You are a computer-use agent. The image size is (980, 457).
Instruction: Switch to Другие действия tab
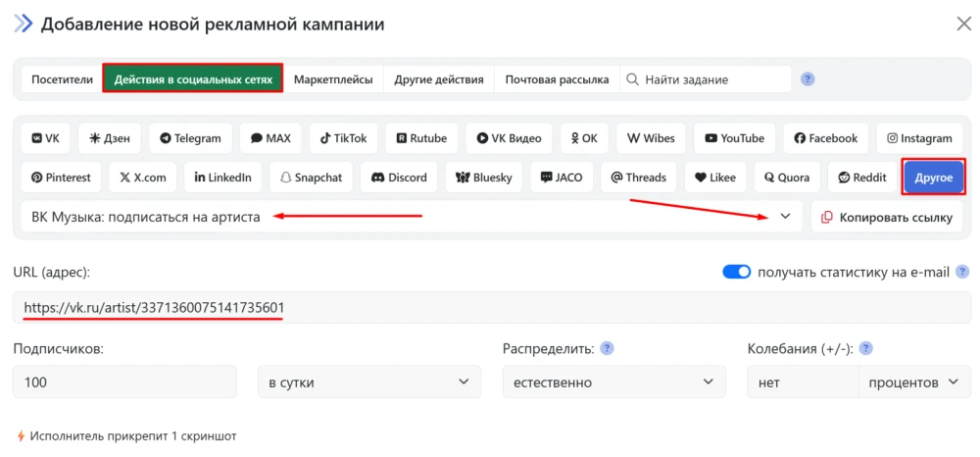click(439, 79)
